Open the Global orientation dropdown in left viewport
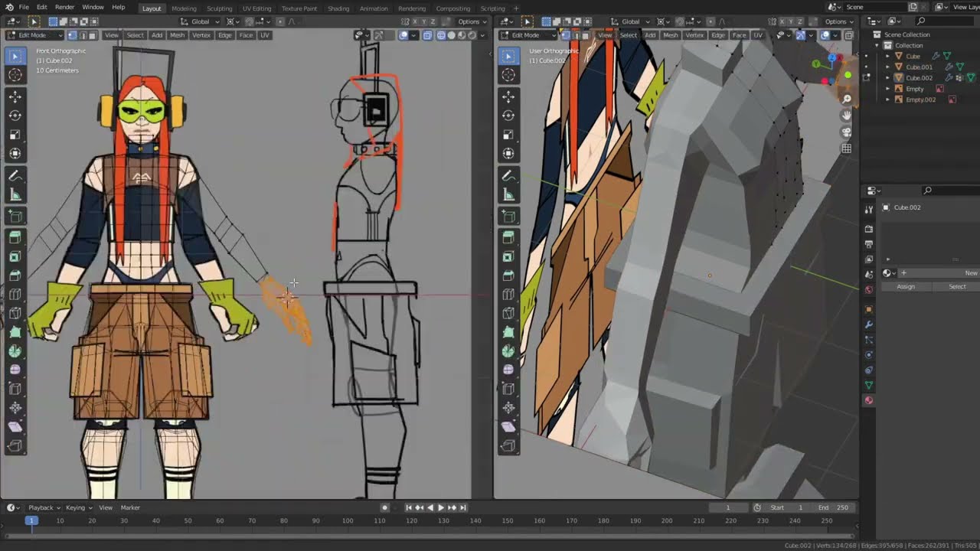The height and width of the screenshot is (551, 980). 201,21
